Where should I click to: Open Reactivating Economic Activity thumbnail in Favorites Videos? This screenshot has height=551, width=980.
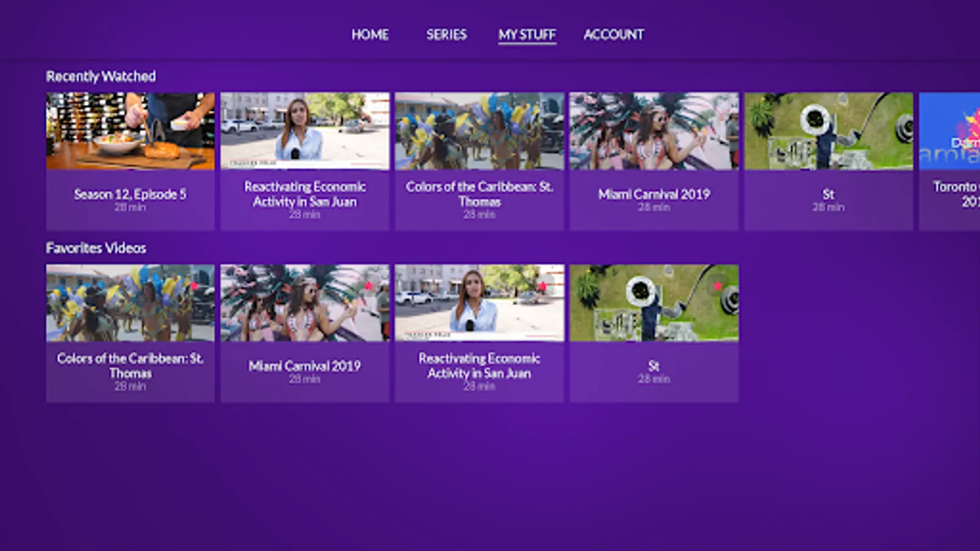click(480, 303)
